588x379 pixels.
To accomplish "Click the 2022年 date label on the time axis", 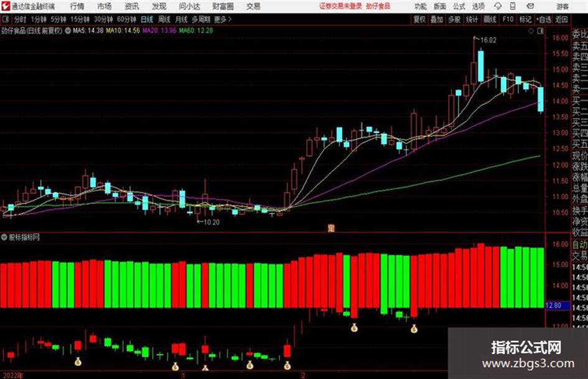I will [12, 375].
